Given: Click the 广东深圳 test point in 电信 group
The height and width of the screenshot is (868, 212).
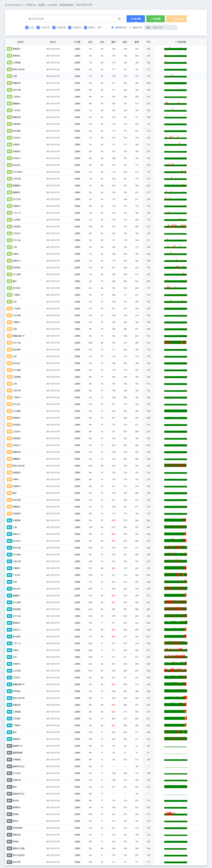Looking at the screenshot, I should pos(16,110).
